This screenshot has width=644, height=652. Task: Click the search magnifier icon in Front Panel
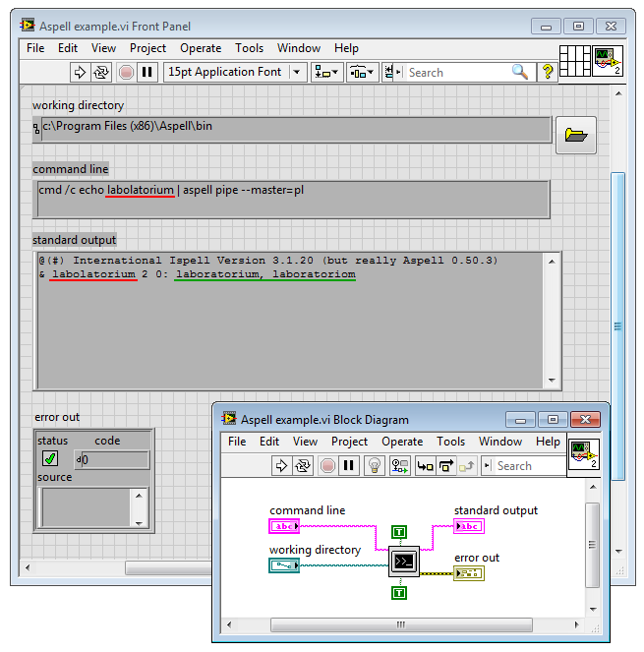pyautogui.click(x=520, y=73)
